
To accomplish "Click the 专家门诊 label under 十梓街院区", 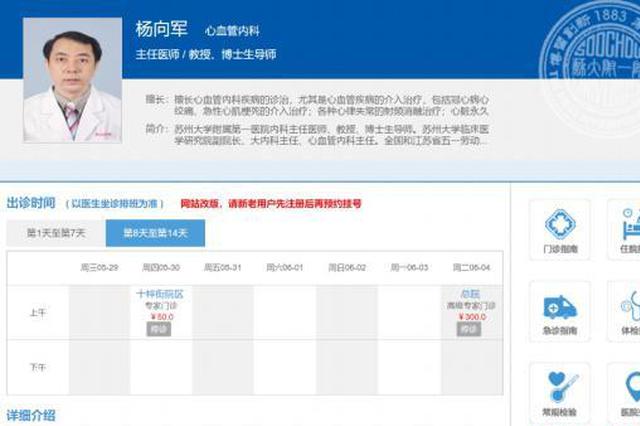I will (161, 306).
